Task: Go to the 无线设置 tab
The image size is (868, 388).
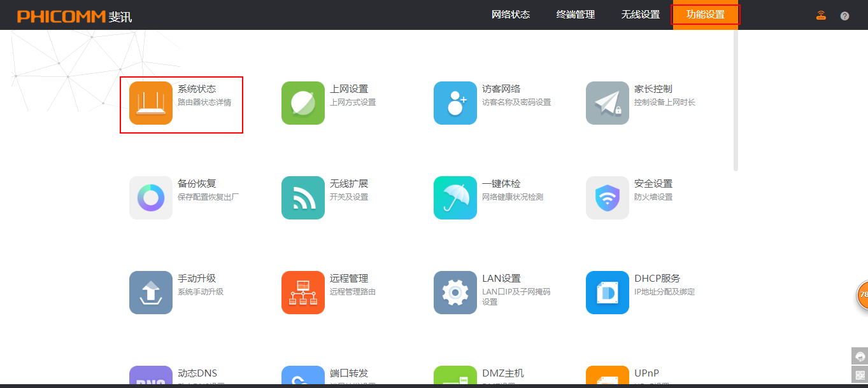Action: coord(641,15)
